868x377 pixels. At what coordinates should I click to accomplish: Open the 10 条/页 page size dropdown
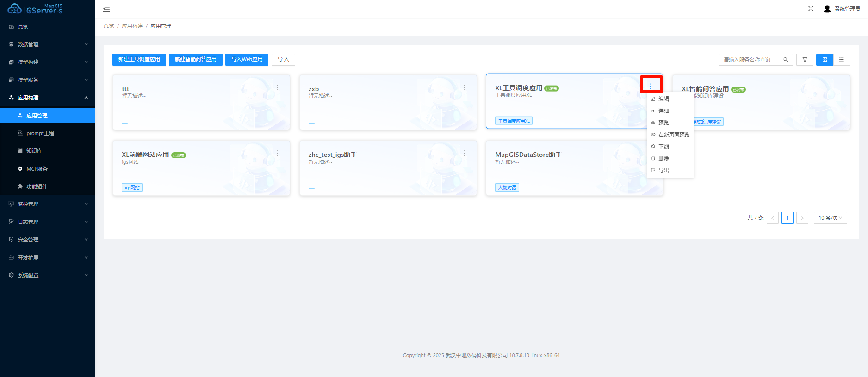pyautogui.click(x=830, y=218)
